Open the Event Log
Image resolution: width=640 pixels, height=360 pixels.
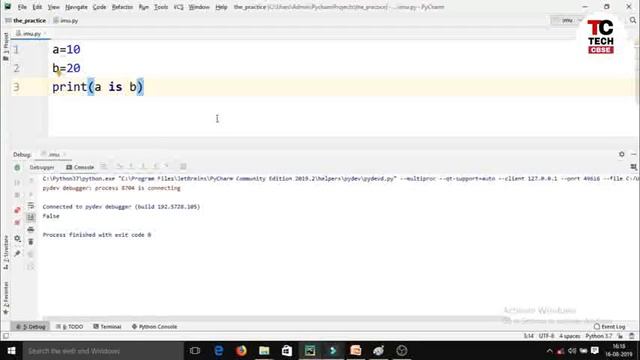click(609, 327)
